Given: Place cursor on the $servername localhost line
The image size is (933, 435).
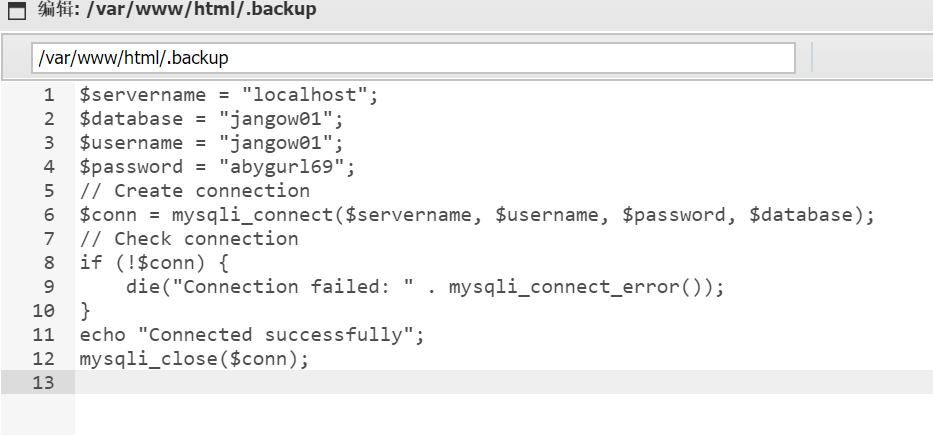Looking at the screenshot, I should (x=229, y=95).
